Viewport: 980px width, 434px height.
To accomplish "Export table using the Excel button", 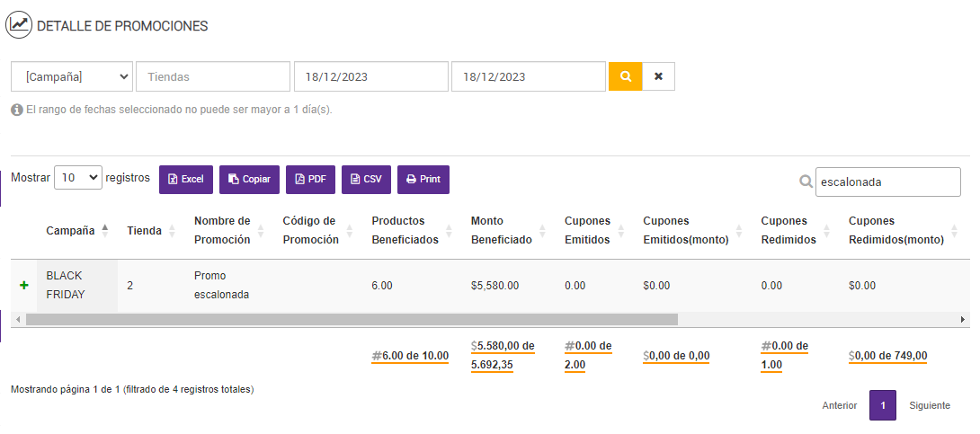I will (x=186, y=179).
